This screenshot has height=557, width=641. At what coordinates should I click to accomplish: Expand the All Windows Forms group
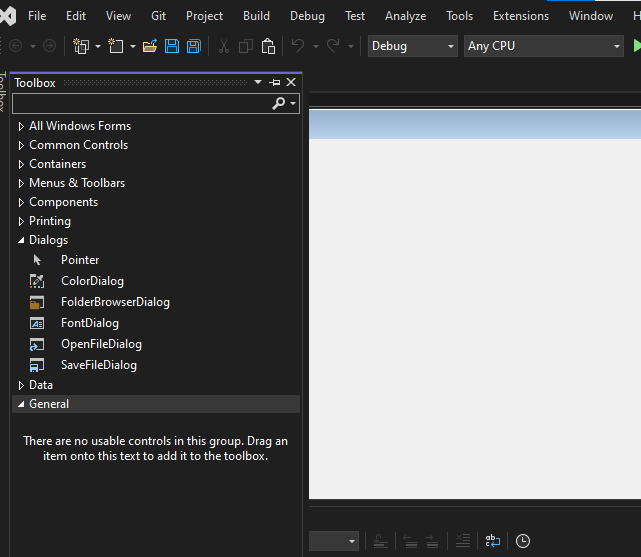pyautogui.click(x=21, y=126)
